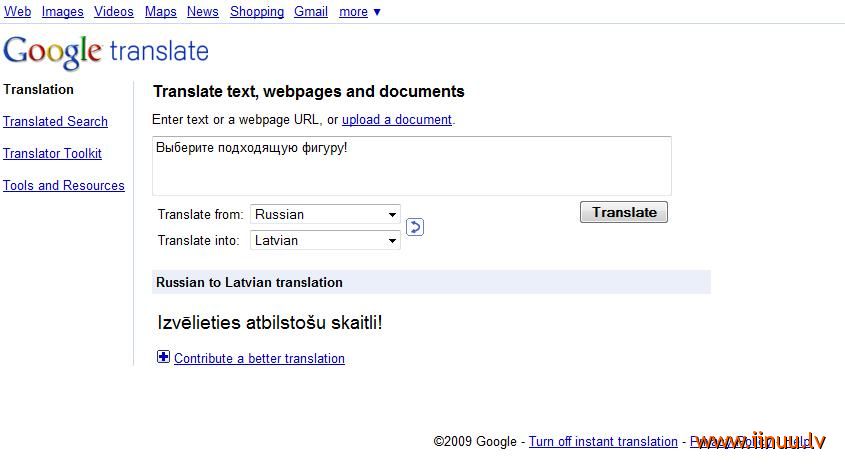The width and height of the screenshot is (845, 473).
Task: Click the Google translate logo
Action: click(106, 52)
